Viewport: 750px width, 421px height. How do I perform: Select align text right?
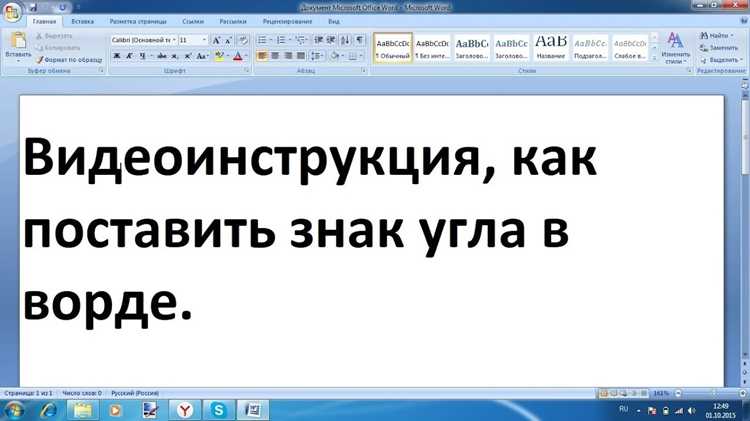pyautogui.click(x=288, y=56)
